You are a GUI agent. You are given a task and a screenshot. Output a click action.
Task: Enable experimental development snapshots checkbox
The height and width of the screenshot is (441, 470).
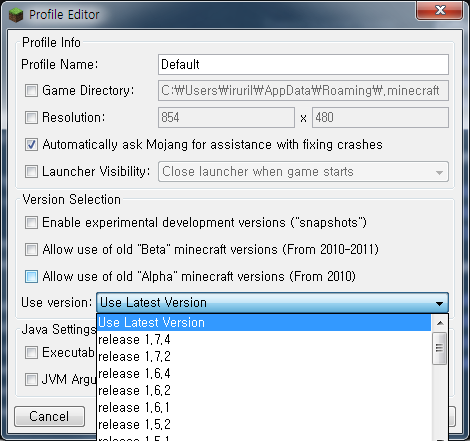click(31, 223)
